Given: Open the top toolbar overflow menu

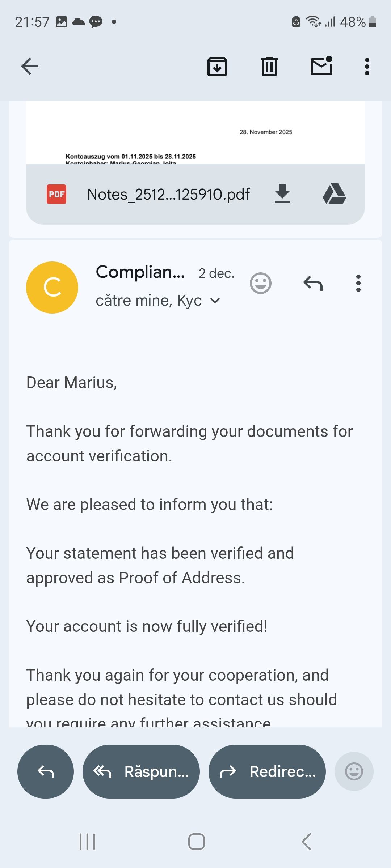Looking at the screenshot, I should (x=367, y=67).
